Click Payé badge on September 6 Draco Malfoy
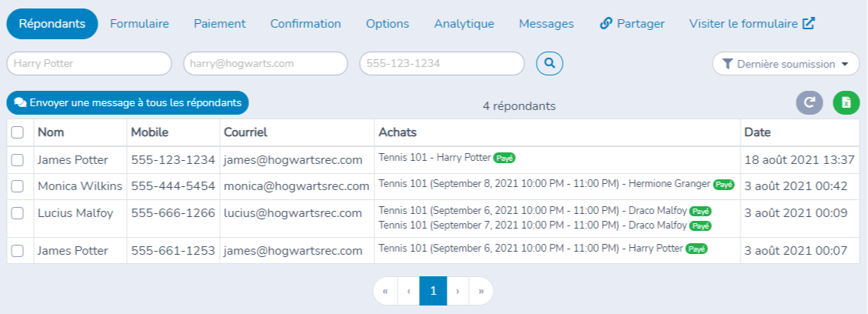 [x=700, y=212]
